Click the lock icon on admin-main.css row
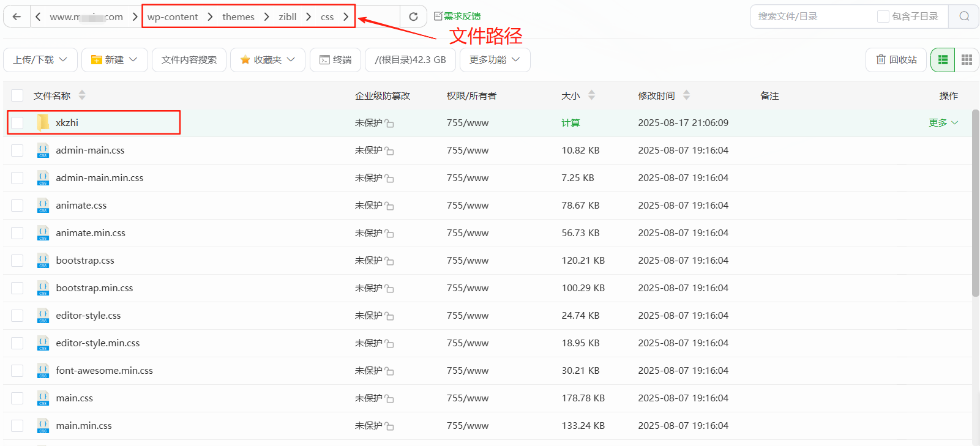The width and height of the screenshot is (980, 446). point(390,151)
